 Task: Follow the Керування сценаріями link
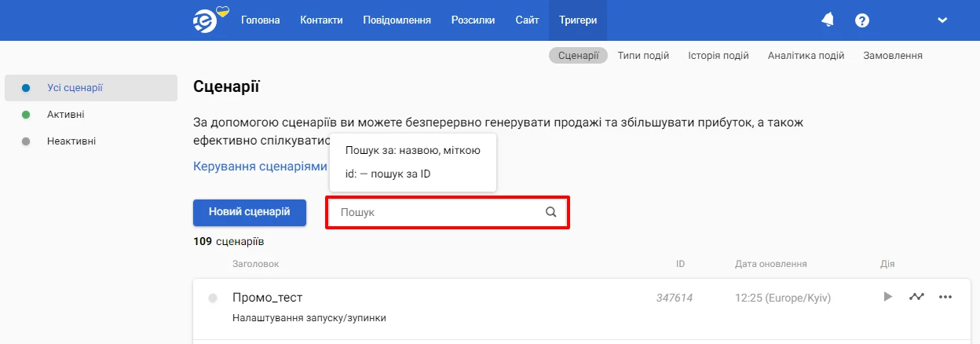(260, 167)
